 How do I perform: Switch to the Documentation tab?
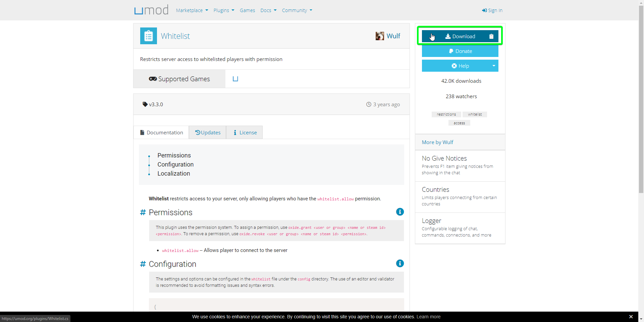pos(161,132)
